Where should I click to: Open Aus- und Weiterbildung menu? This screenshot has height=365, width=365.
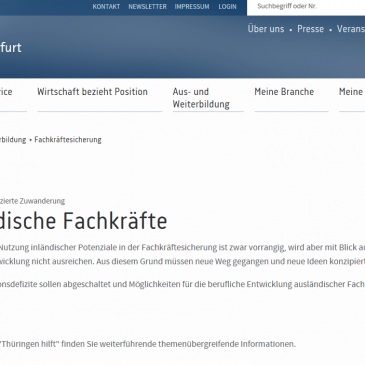pos(201,98)
